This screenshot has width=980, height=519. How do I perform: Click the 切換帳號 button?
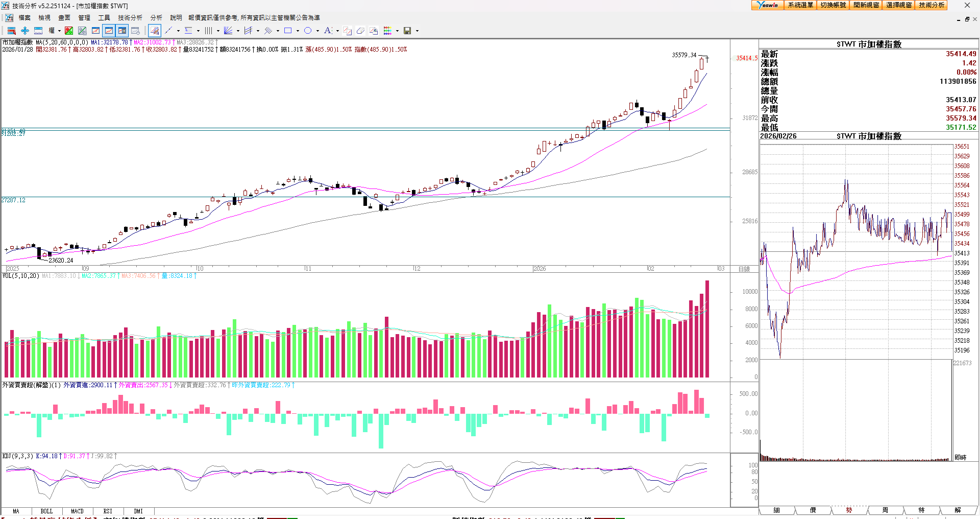tap(833, 5)
